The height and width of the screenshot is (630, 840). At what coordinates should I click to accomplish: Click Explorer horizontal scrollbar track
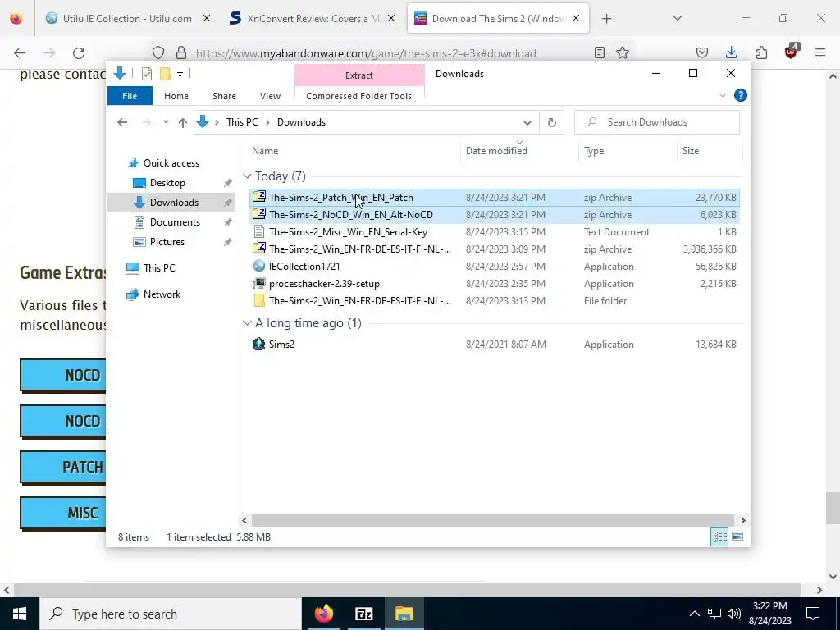[x=492, y=520]
